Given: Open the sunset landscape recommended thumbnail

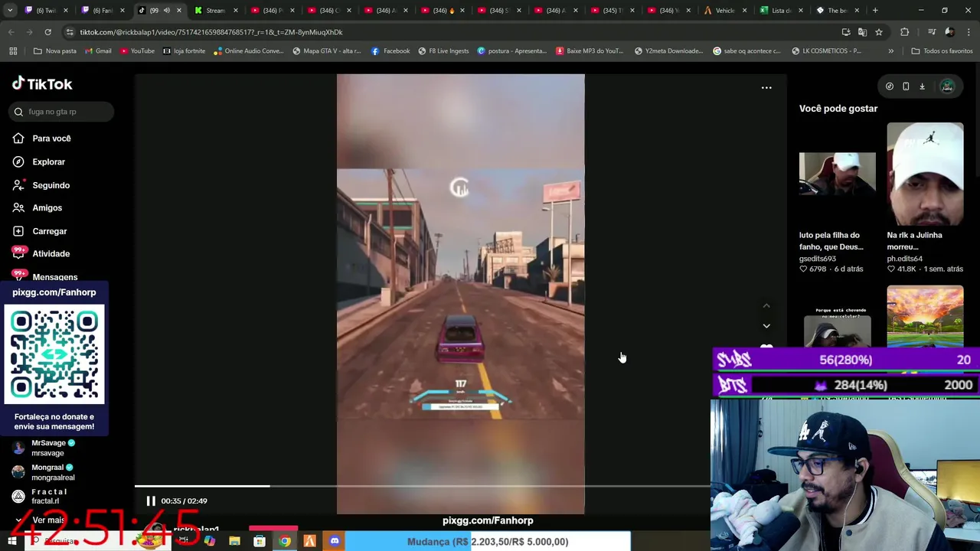Looking at the screenshot, I should pos(925,317).
